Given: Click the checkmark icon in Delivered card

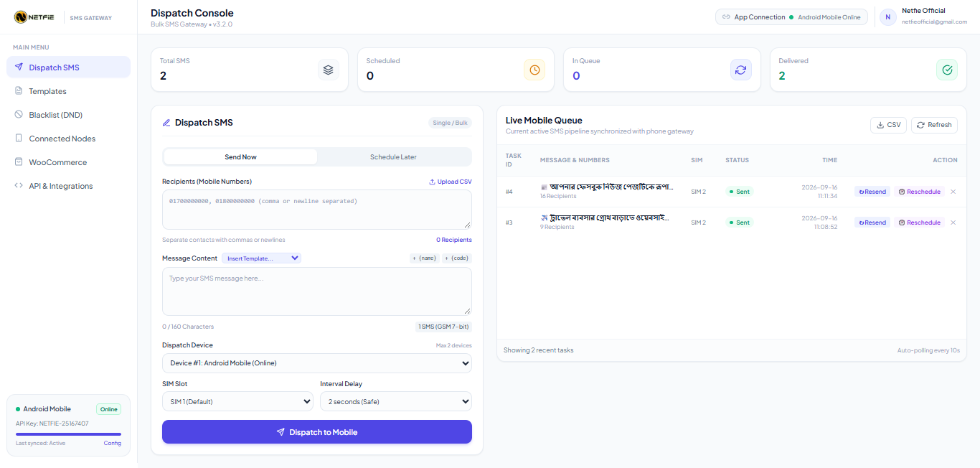Looking at the screenshot, I should point(947,70).
